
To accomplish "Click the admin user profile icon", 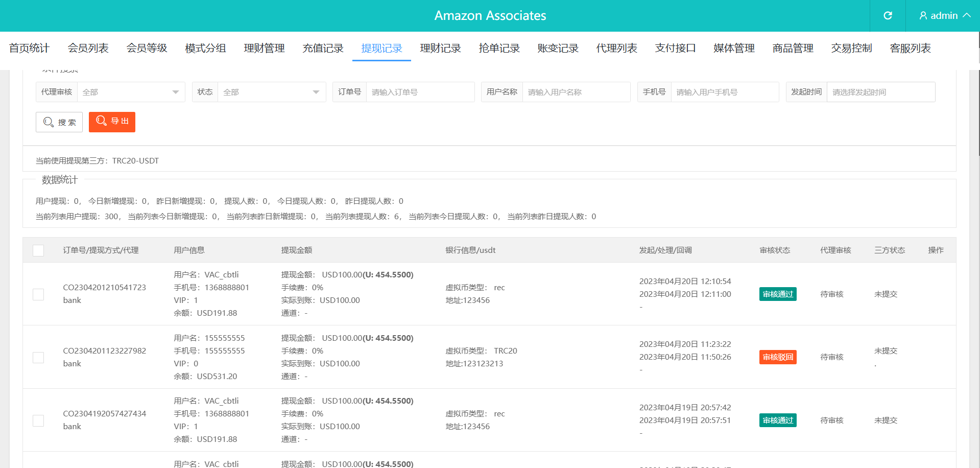I will tap(923, 16).
